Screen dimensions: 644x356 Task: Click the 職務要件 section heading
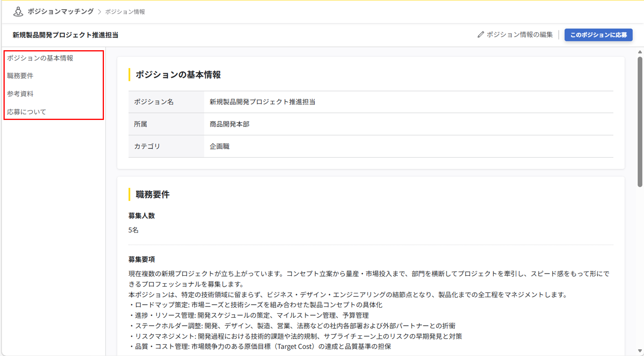[153, 194]
